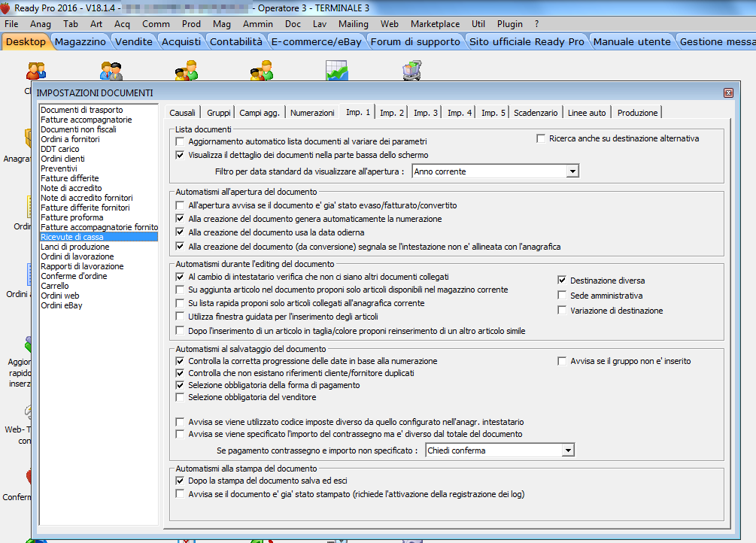Toggle duplicate cliente/fornitore references check
This screenshot has width=756, height=543.
click(180, 373)
